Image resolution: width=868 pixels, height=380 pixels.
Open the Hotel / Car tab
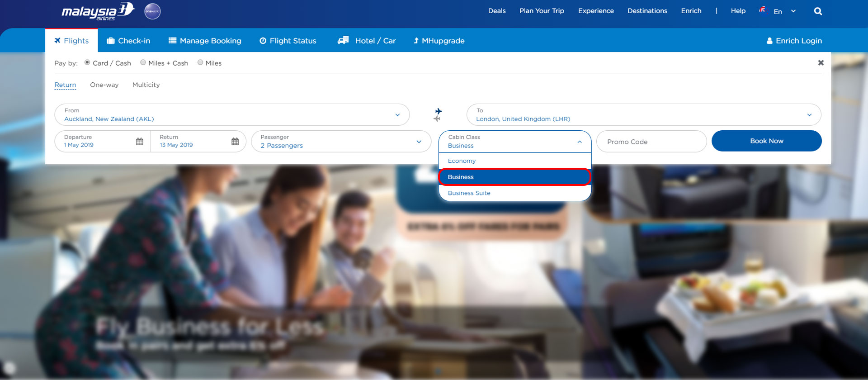coord(367,41)
